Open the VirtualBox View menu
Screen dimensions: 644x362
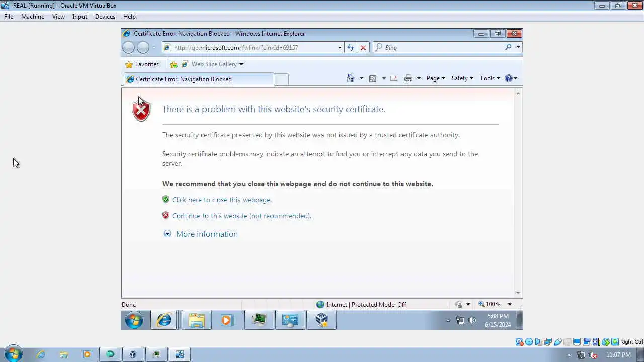point(58,17)
